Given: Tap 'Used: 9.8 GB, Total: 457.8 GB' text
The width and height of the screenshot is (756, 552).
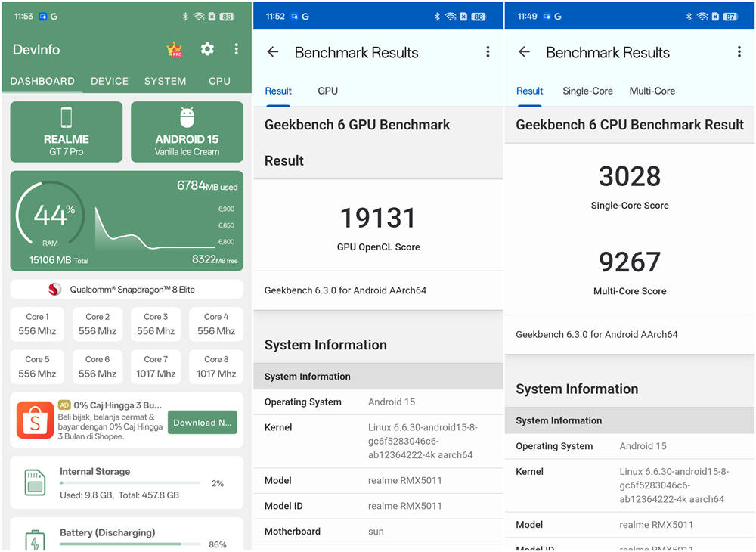Looking at the screenshot, I should 119,495.
